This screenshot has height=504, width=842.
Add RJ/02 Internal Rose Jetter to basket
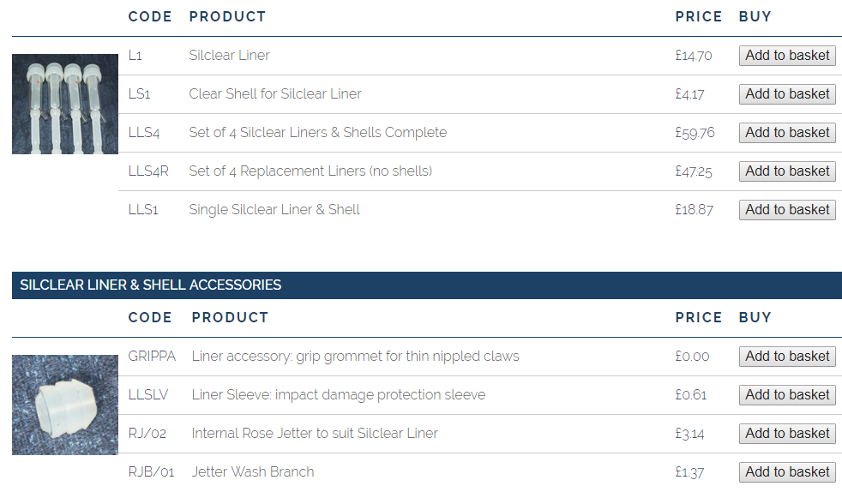click(x=787, y=434)
